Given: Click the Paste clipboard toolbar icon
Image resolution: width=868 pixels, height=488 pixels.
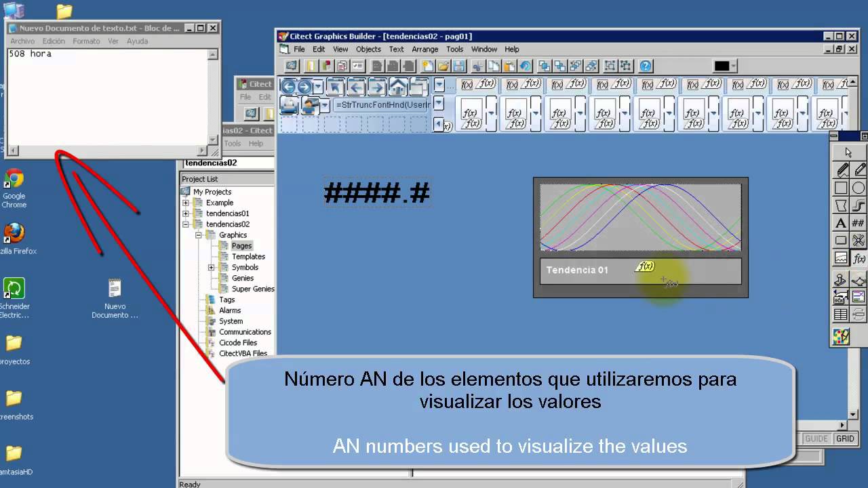Looking at the screenshot, I should tap(509, 66).
